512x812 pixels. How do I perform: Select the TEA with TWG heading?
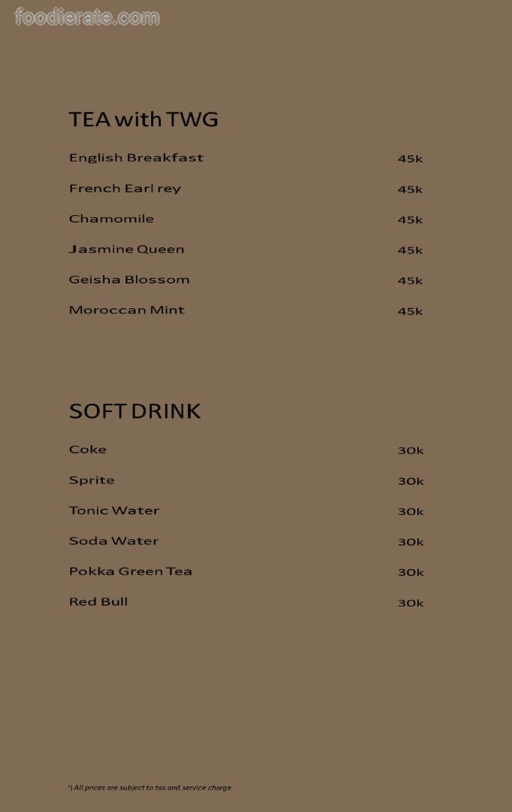(144, 120)
